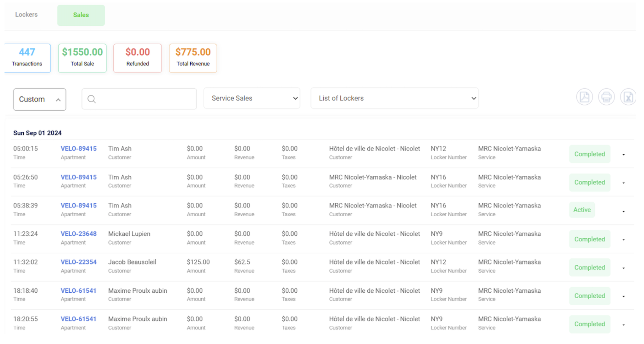The width and height of the screenshot is (644, 344).
Task: Expand the 05:38:39 Active transaction arrow
Action: pos(624,211)
